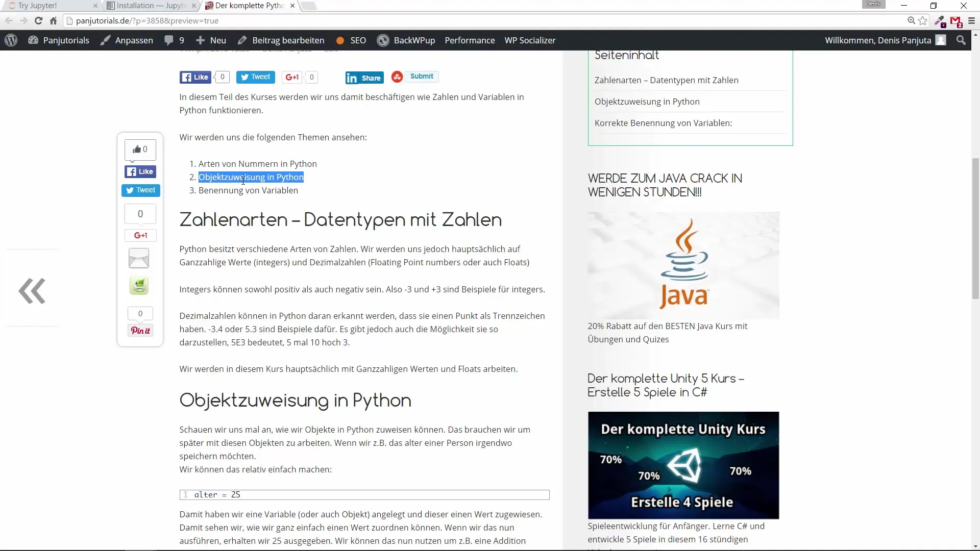Screen dimensions: 980x551
Task: Click the thumbs-up count in floating sidebar
Action: click(140, 149)
